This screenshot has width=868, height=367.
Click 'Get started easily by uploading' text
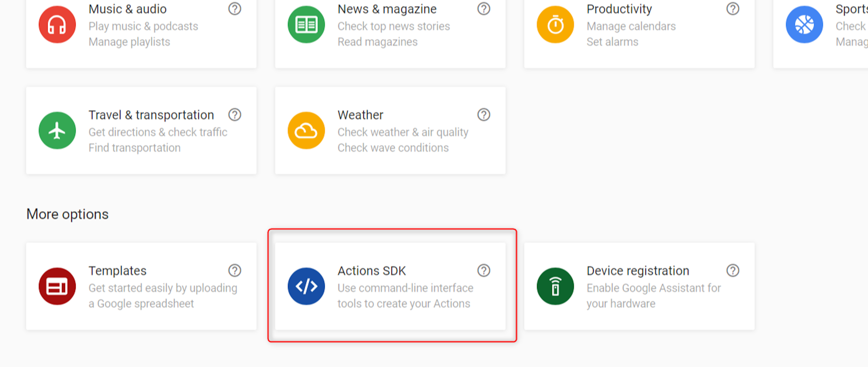click(x=163, y=288)
